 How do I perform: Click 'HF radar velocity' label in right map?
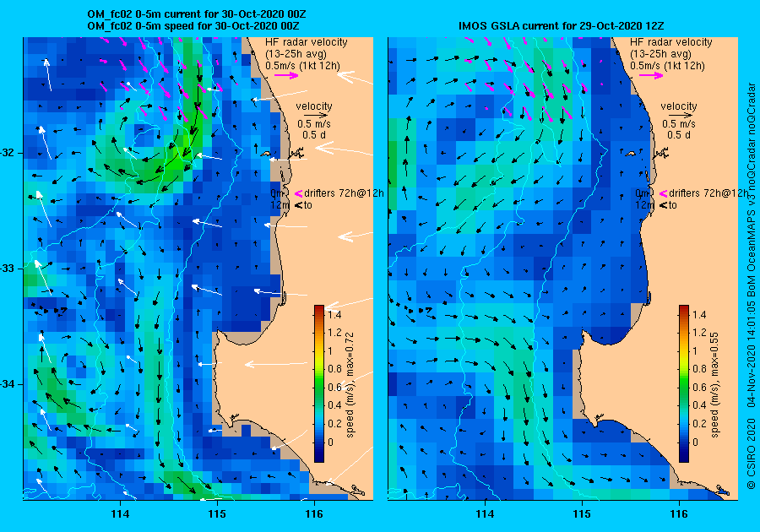tap(671, 42)
